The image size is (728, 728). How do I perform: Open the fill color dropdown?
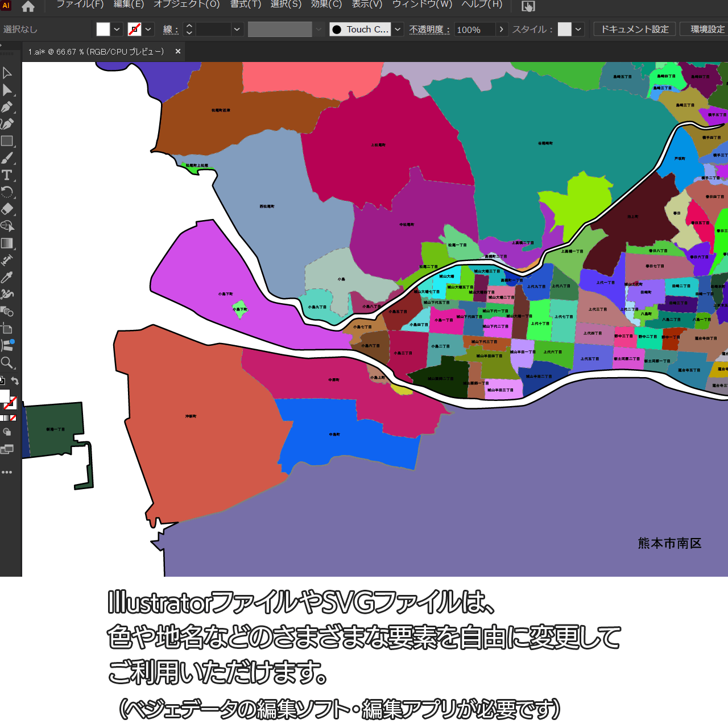click(x=117, y=30)
